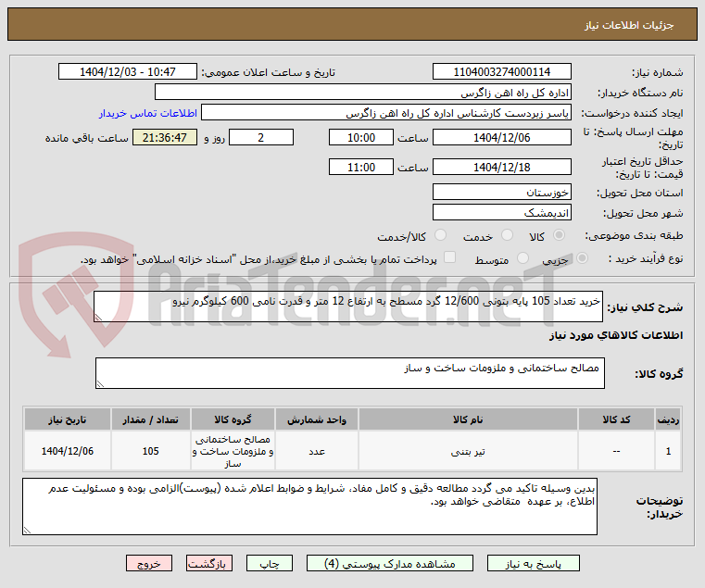Click the unit cell عدد

(x=317, y=451)
